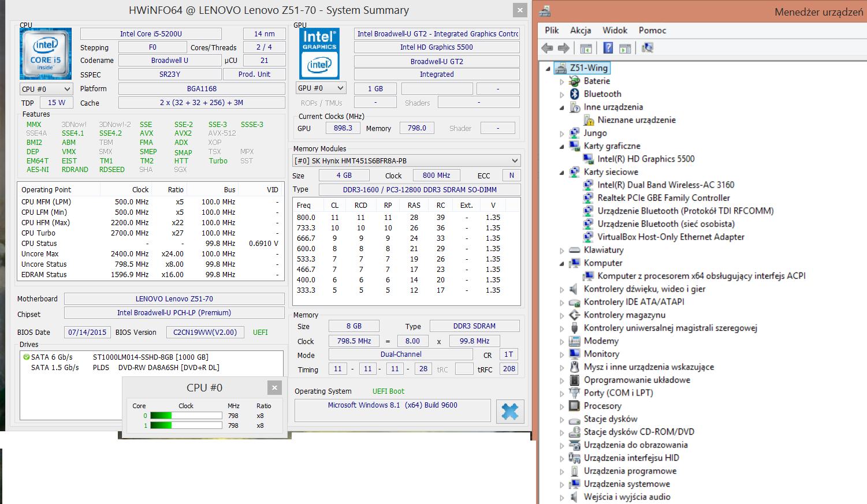The image size is (867, 504).
Task: Click the Intel(R) HD Graphics 5500 adapter icon
Action: point(589,159)
